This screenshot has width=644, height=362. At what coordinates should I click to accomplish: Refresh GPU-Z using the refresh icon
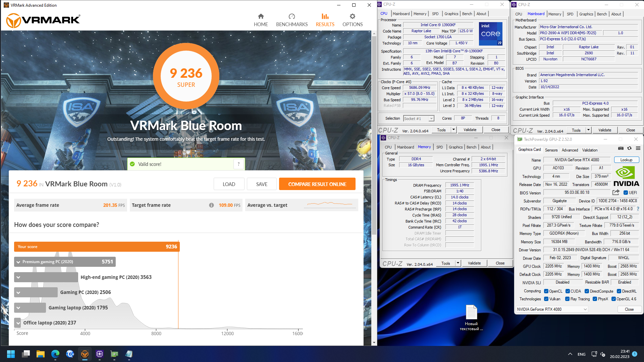click(629, 148)
